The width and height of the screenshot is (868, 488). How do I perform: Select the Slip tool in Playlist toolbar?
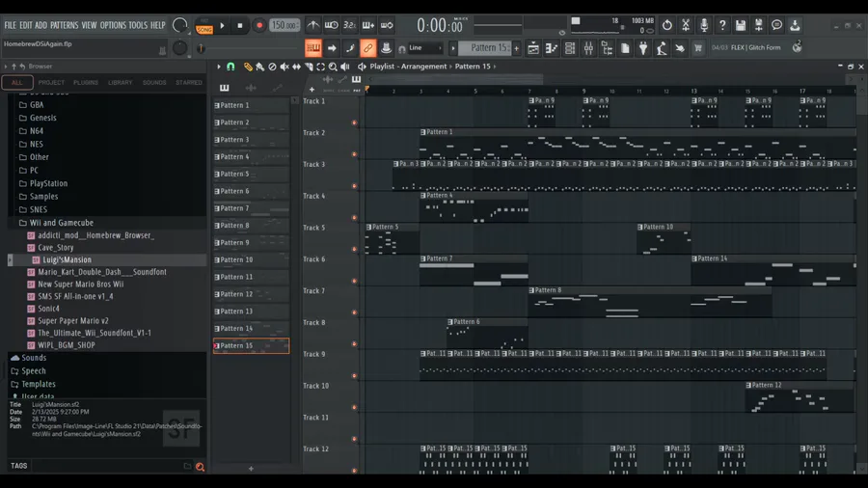click(x=296, y=67)
